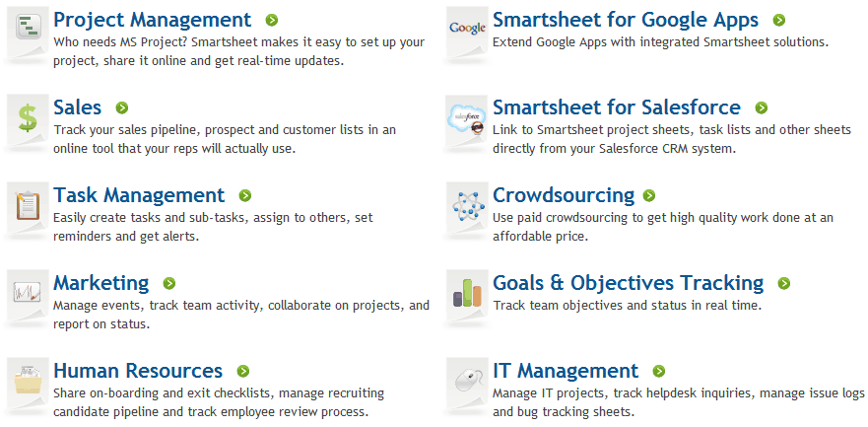Viewport: 868px width, 427px height.
Task: Click the Salesforce cloud logo icon
Action: pyautogui.click(x=467, y=117)
